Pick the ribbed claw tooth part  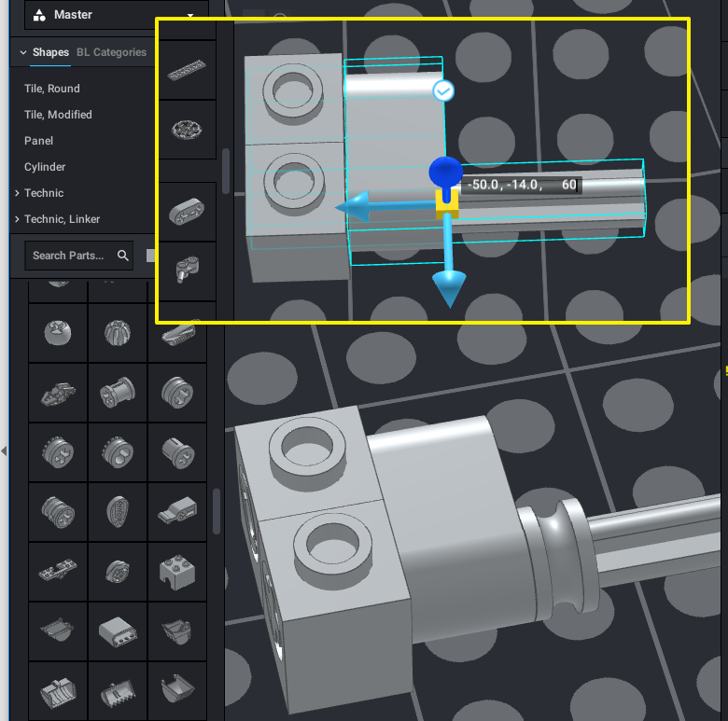(178, 334)
